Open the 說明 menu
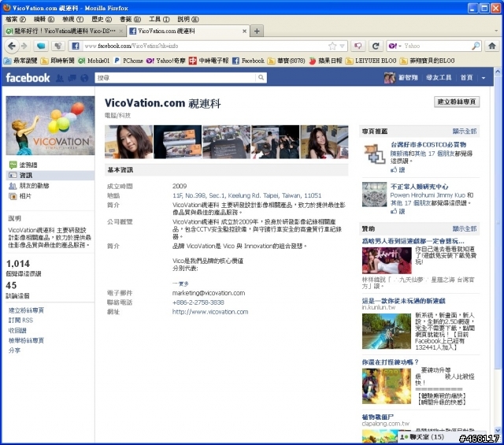Viewport: 504px width, 445px height. pos(188,19)
